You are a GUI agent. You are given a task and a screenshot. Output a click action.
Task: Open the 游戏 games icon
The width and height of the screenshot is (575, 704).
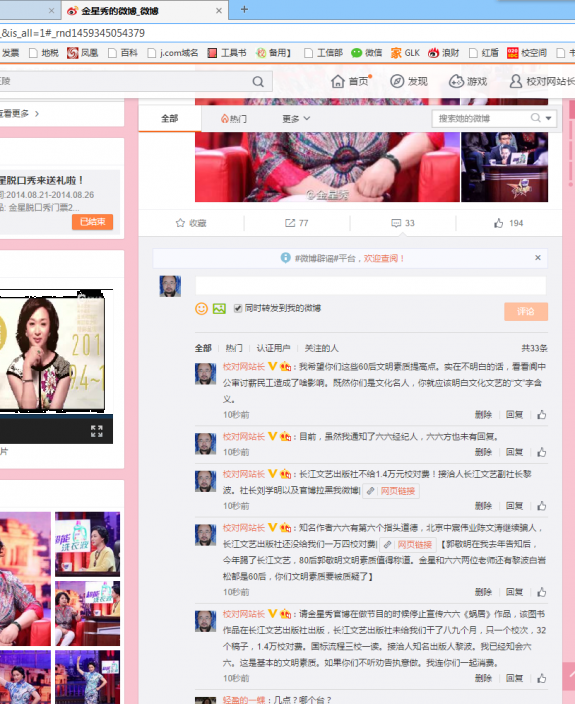[456, 81]
